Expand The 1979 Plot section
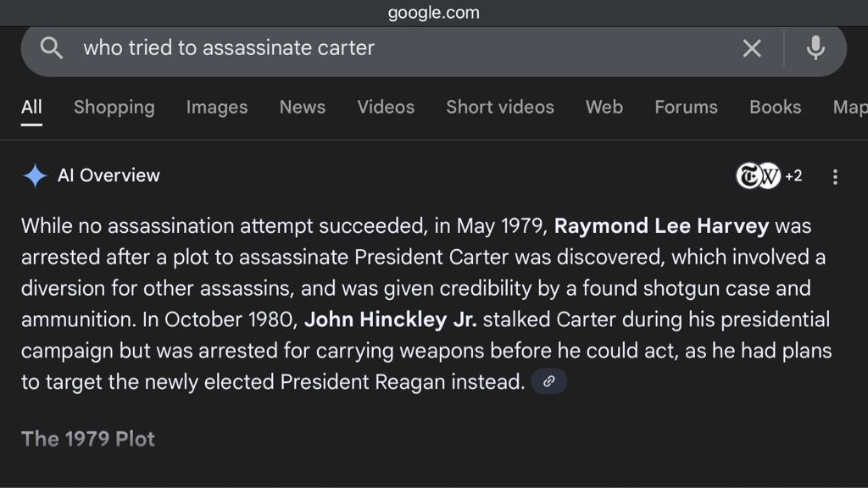The image size is (868, 488). (x=88, y=439)
